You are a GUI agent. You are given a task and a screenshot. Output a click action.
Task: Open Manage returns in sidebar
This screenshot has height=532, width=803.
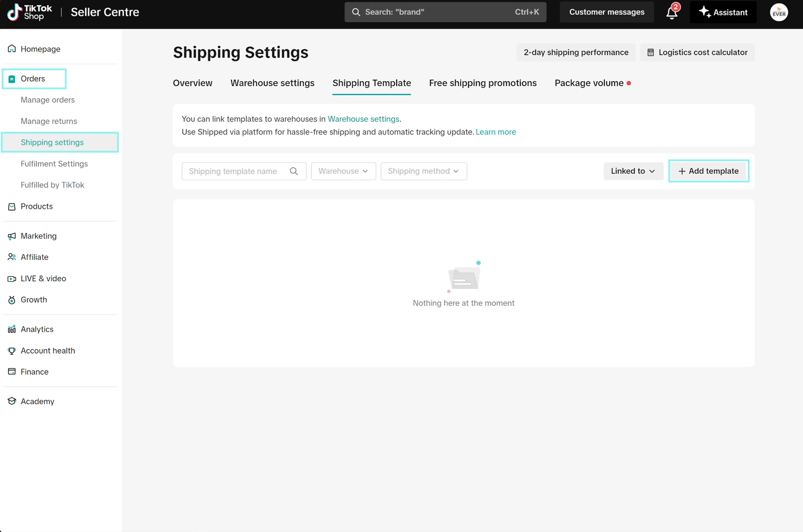coord(49,121)
